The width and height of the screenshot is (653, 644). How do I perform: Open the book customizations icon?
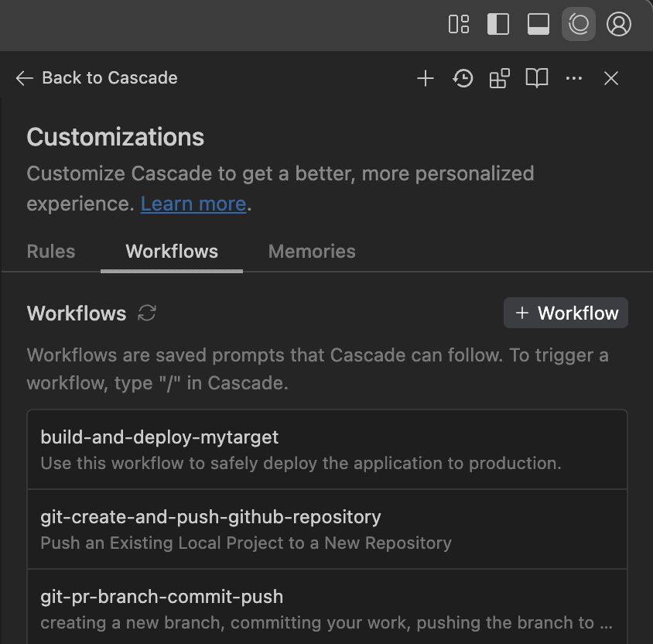click(536, 78)
